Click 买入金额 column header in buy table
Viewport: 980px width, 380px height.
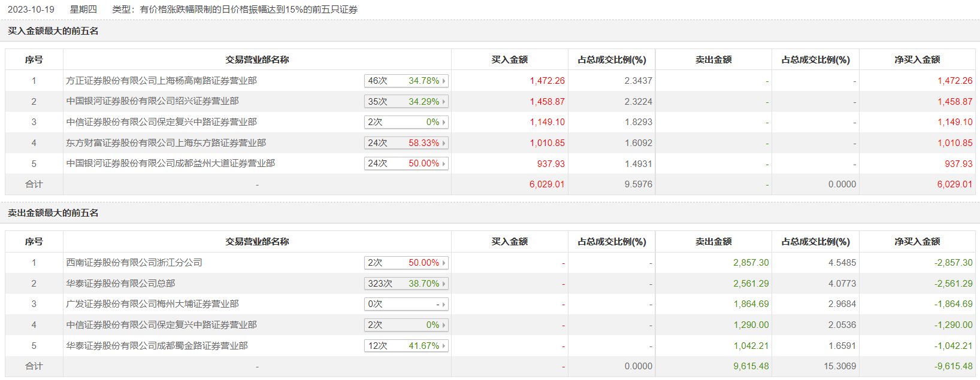coord(509,60)
